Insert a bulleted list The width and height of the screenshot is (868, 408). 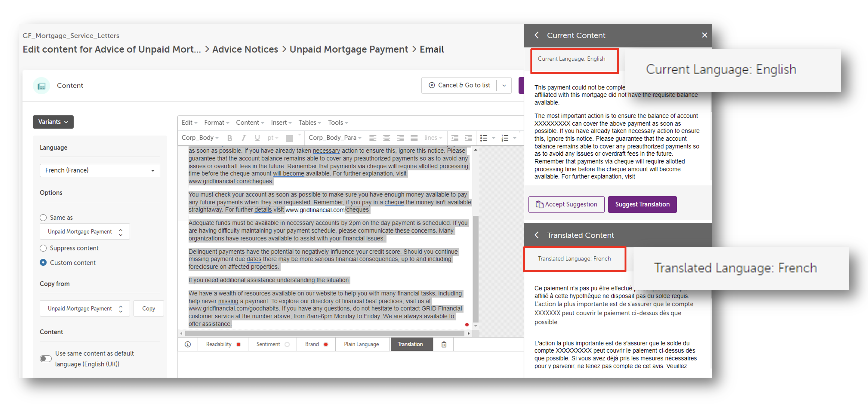[x=484, y=138]
